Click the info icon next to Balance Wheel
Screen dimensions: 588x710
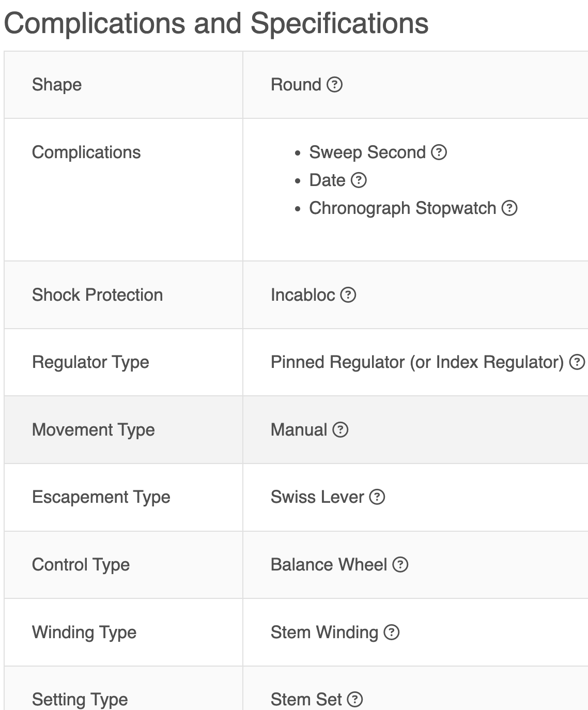(x=400, y=564)
